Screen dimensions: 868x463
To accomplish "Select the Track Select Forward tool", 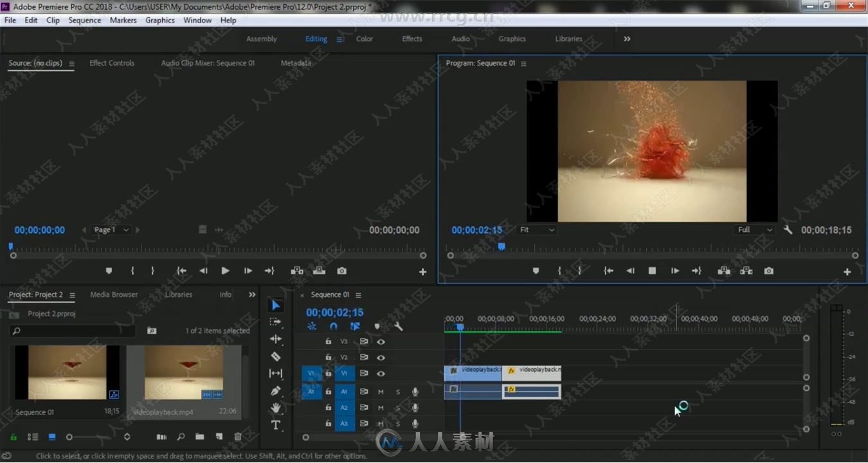I will pyautogui.click(x=276, y=322).
